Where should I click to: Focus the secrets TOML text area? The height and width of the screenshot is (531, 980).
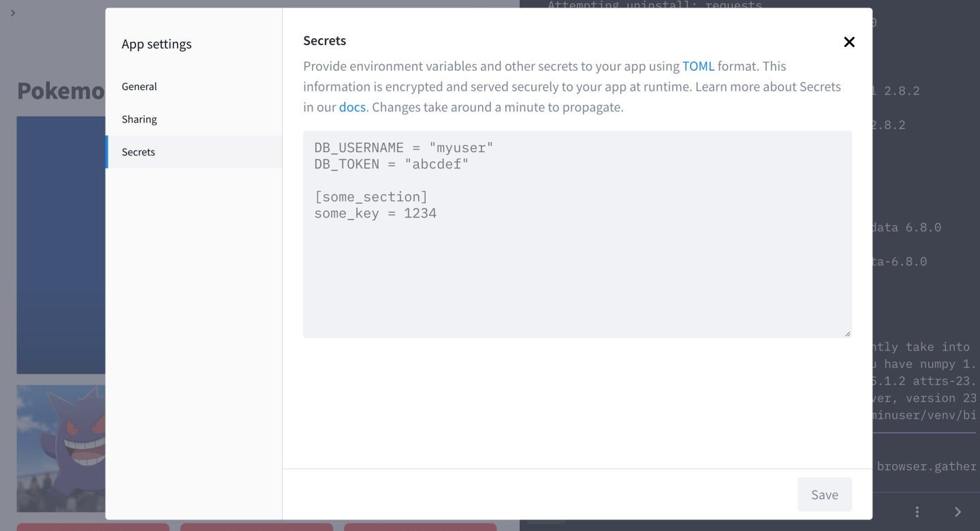point(578,234)
